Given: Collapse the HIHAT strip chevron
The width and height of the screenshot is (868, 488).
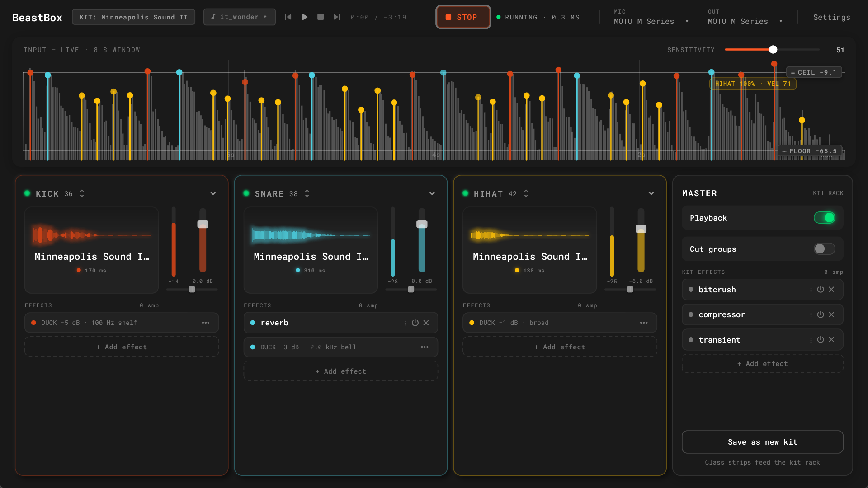Looking at the screenshot, I should coord(651,193).
